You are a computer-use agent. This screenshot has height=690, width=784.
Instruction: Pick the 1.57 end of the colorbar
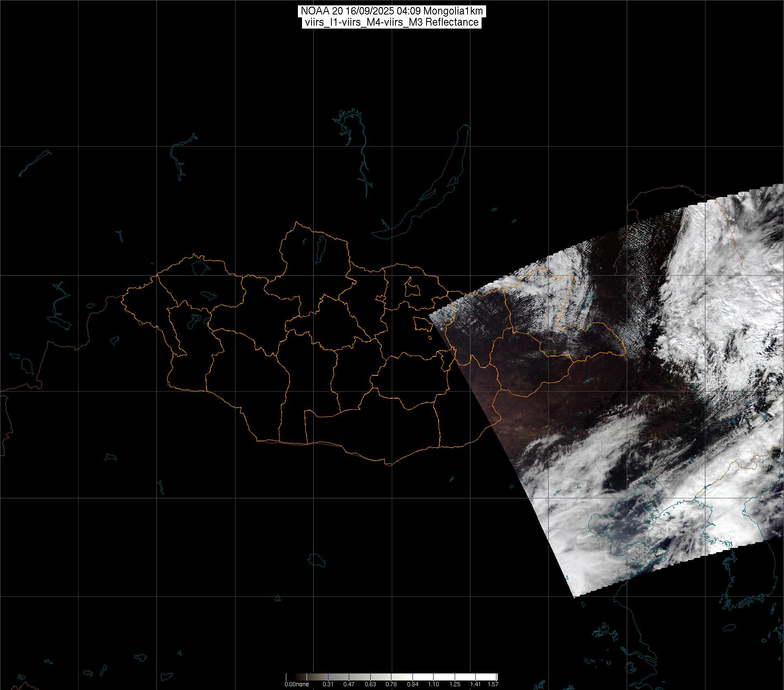[x=493, y=684]
